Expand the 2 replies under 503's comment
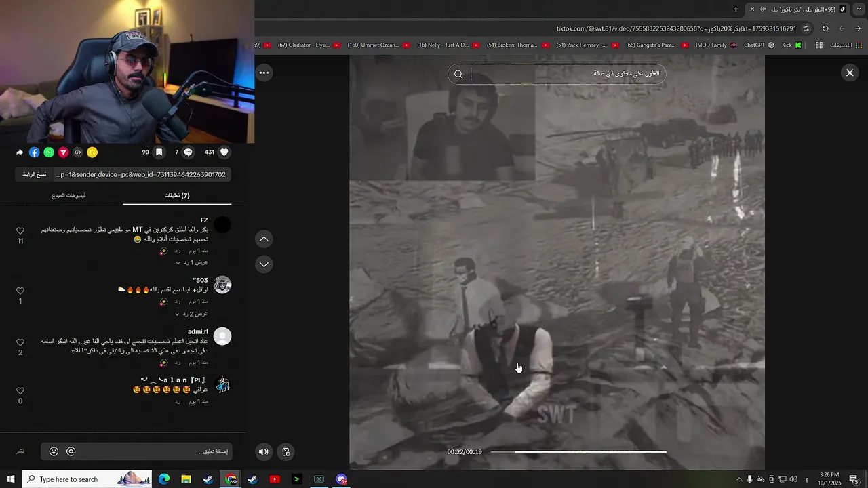 click(192, 314)
